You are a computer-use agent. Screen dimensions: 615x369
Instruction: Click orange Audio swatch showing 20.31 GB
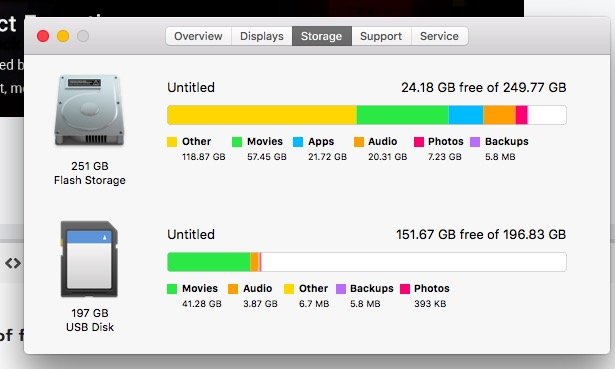pos(358,142)
